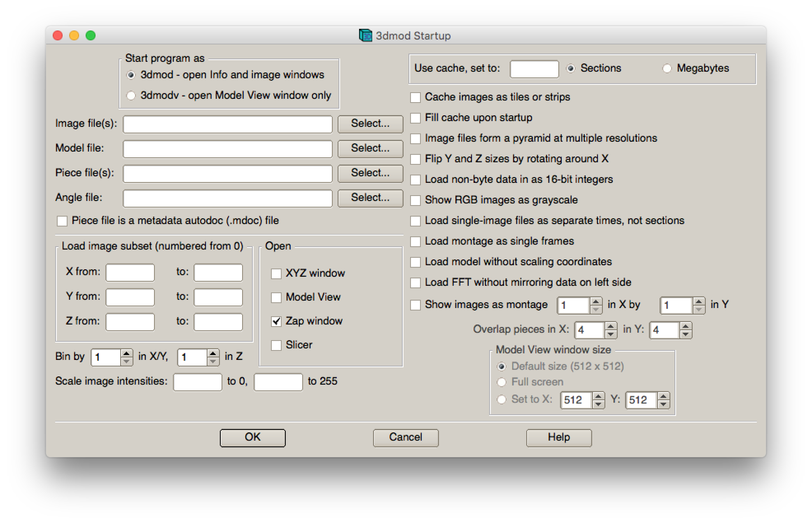Enable Show RGB images as grayscale
This screenshot has height=523, width=812.
pyautogui.click(x=415, y=201)
